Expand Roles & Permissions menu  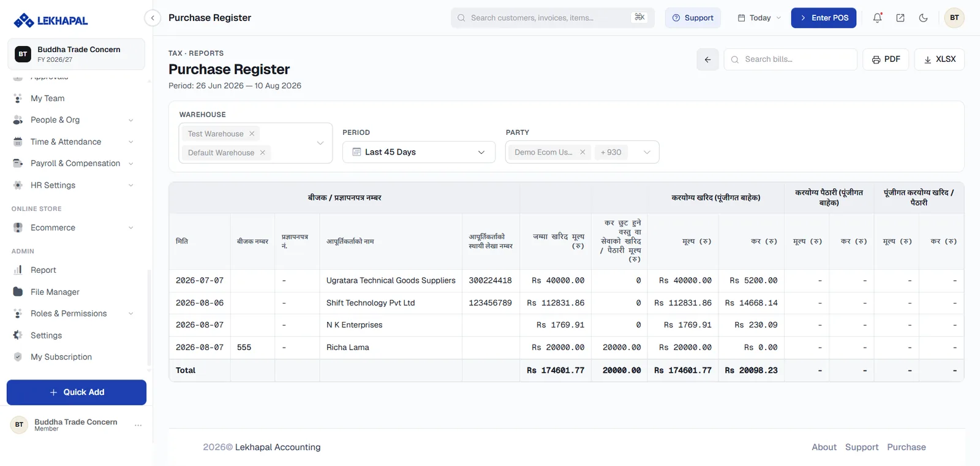click(x=130, y=313)
